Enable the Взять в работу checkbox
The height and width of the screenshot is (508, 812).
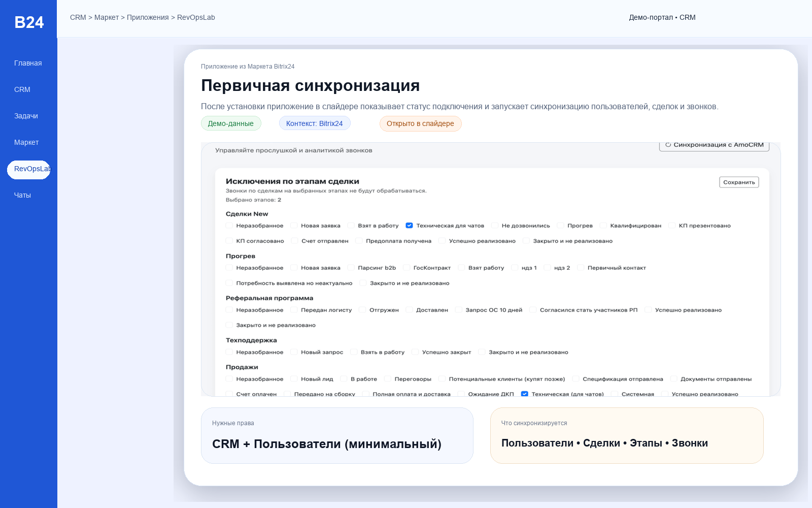pyautogui.click(x=354, y=352)
